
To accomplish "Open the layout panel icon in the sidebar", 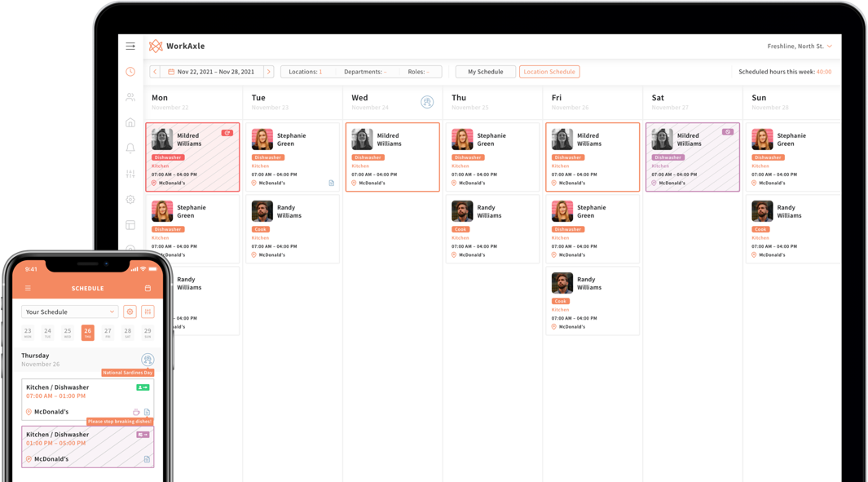I will coord(130,225).
